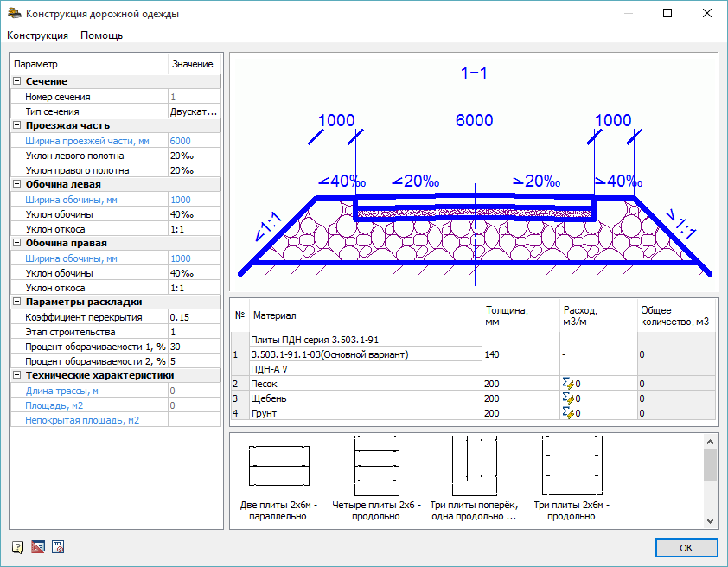Viewport: 728px width, 567px height.
Task: Click the sigma calculation icon in Грунт row
Action: point(568,413)
